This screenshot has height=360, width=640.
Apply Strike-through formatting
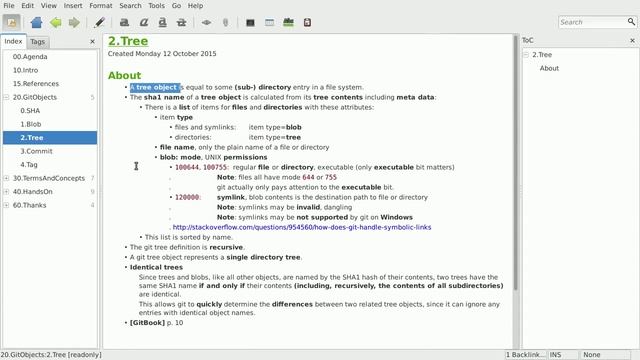pos(181,22)
